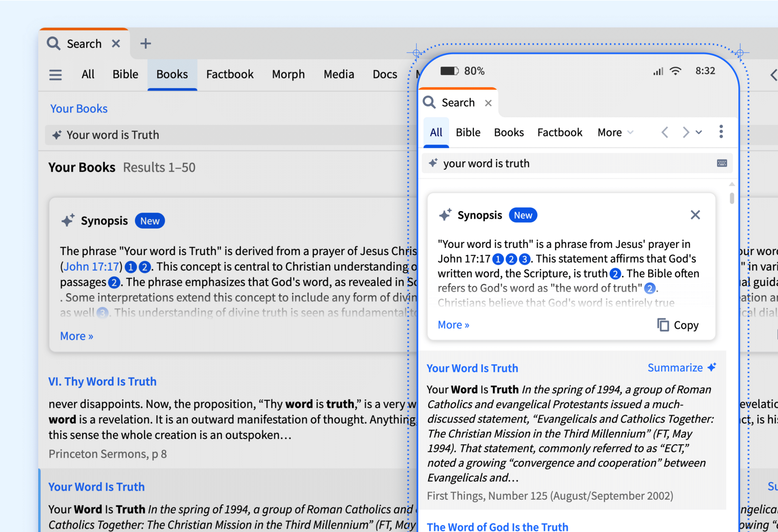Click citation 1 after John 17:17 in desktop synopsis
The width and height of the screenshot is (778, 532).
(130, 267)
